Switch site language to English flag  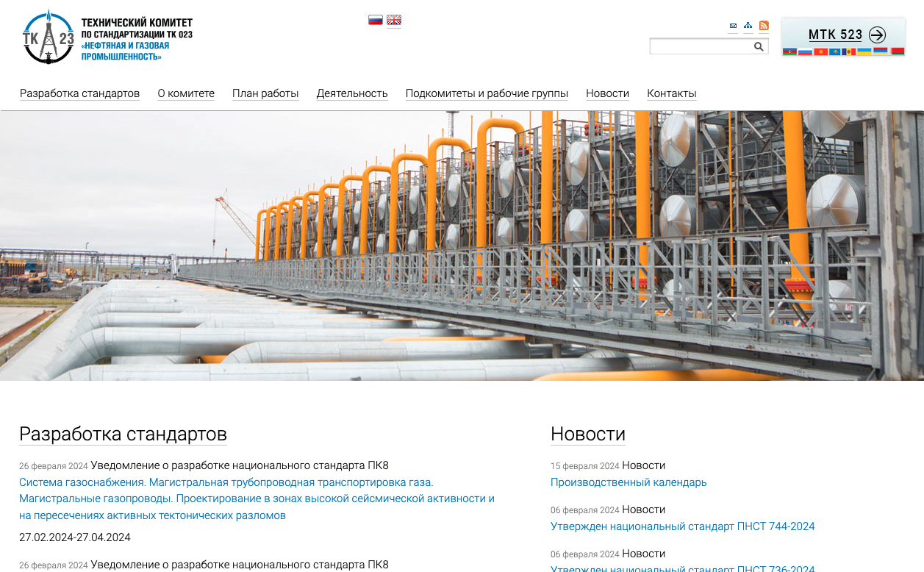[394, 20]
